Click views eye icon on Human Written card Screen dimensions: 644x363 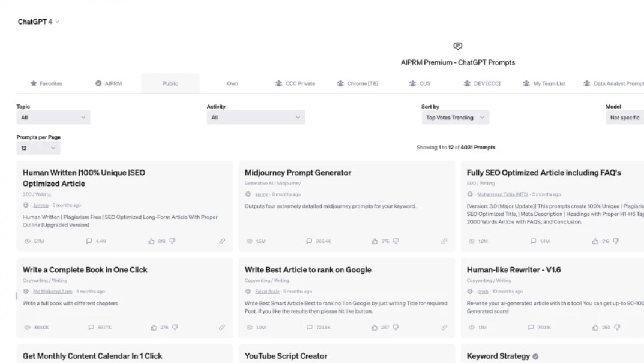pyautogui.click(x=27, y=241)
